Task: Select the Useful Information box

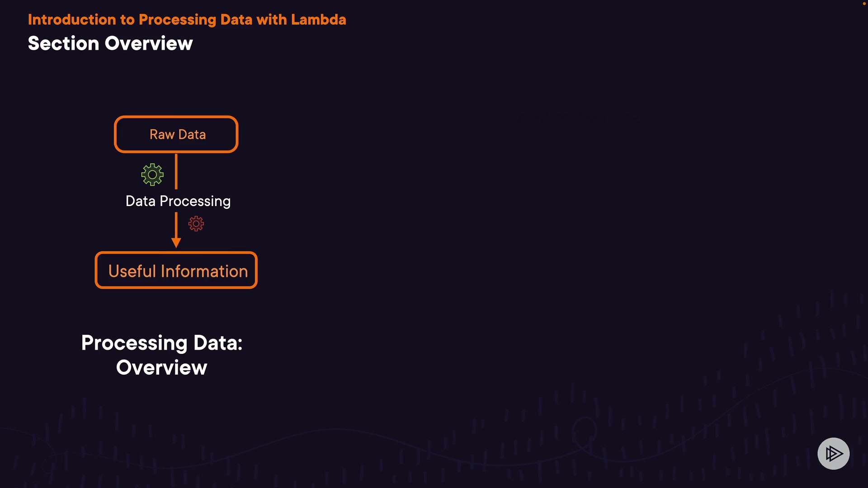Action: [176, 270]
